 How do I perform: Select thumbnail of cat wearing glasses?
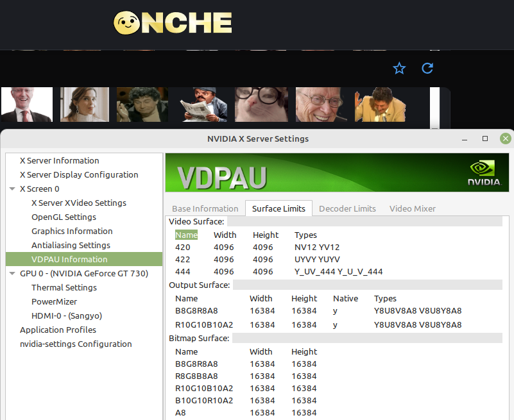[261, 105]
